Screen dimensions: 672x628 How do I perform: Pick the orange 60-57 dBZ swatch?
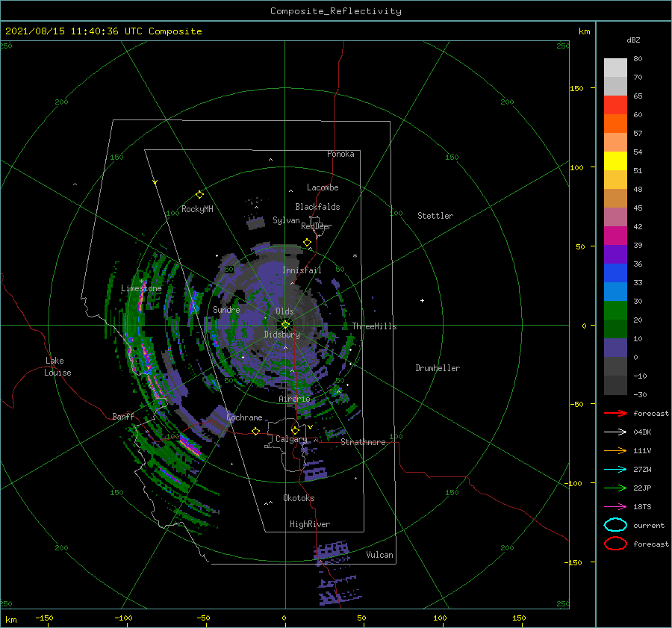(615, 124)
